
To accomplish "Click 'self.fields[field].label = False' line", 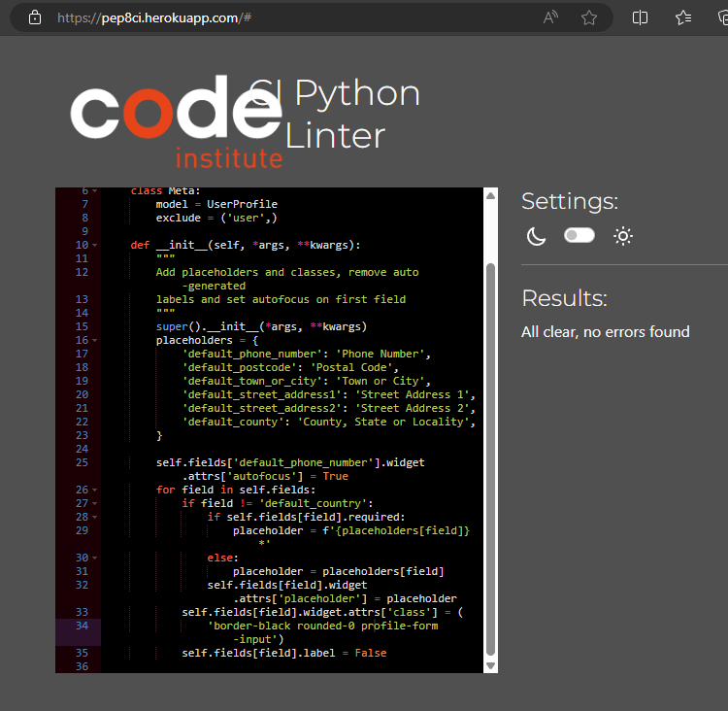I will [x=284, y=653].
